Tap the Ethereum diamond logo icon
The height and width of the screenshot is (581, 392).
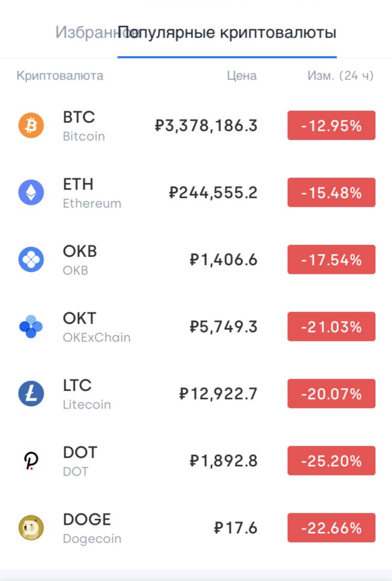[x=31, y=192]
